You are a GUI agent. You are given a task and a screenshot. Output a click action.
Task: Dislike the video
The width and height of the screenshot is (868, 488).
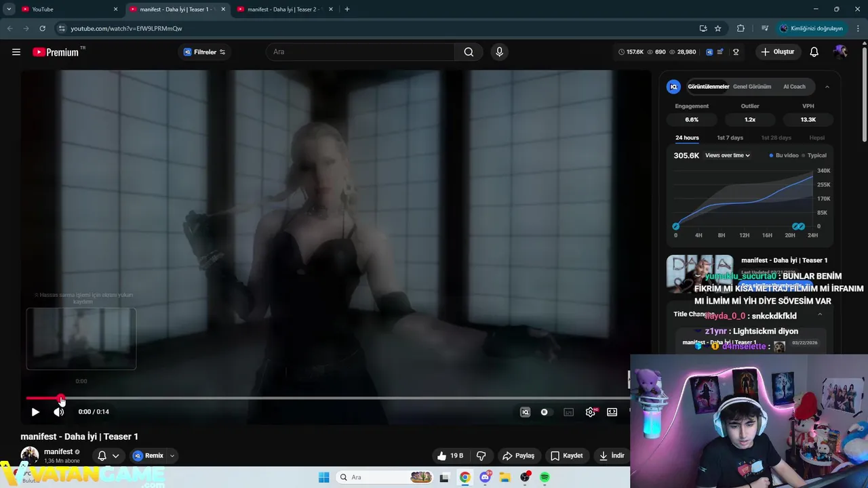pyautogui.click(x=481, y=455)
